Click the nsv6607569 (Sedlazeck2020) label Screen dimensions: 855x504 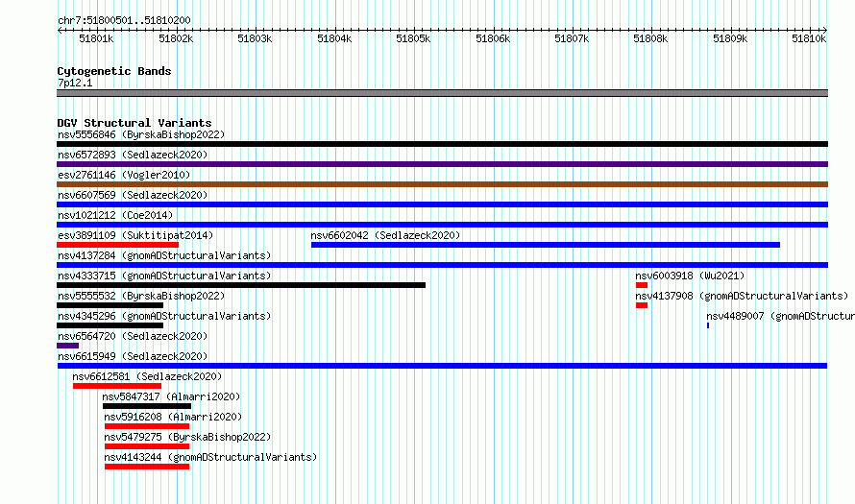pyautogui.click(x=133, y=195)
